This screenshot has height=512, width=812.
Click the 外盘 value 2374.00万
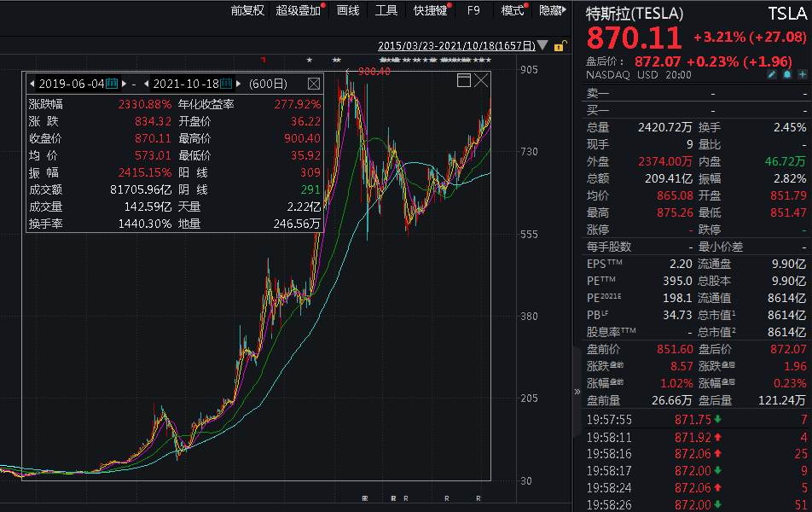coord(665,161)
